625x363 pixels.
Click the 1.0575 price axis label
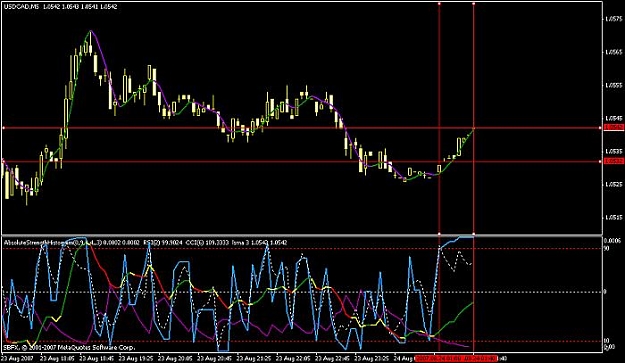pos(613,19)
